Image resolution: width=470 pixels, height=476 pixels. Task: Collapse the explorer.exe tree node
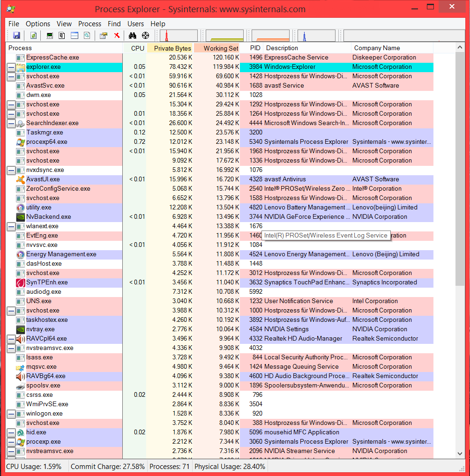tap(11, 67)
